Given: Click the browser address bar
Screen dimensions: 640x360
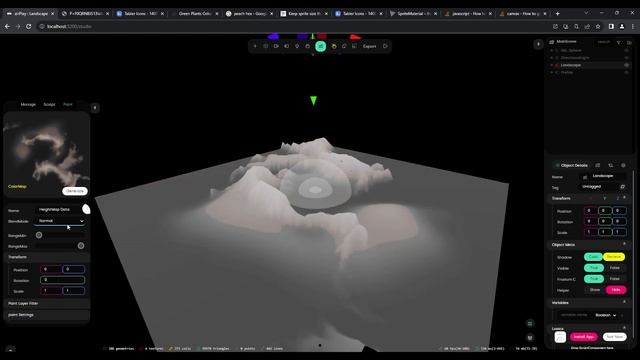Looking at the screenshot, I should (286, 27).
